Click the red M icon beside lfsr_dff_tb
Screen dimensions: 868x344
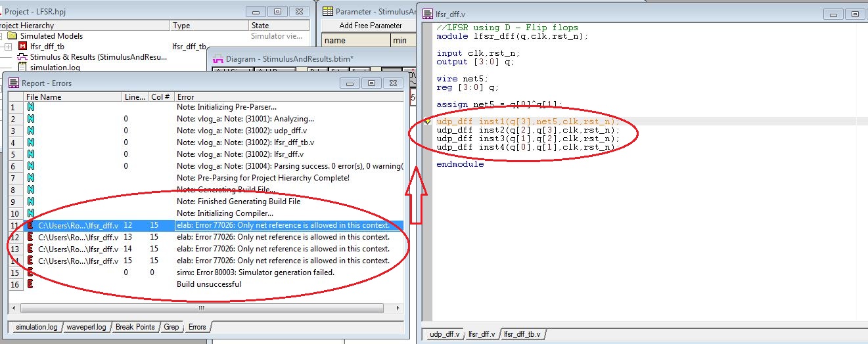[22, 47]
